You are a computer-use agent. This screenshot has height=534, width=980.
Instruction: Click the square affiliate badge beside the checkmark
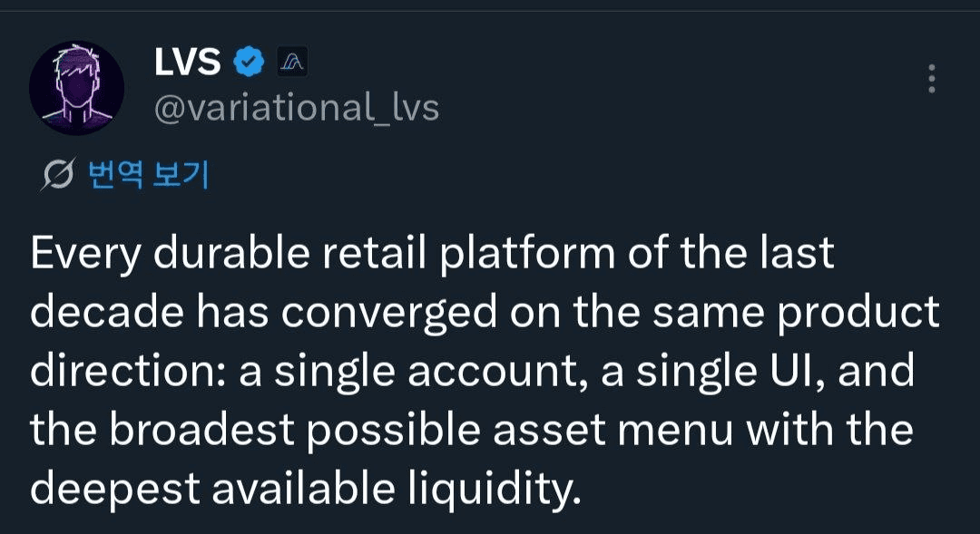(x=290, y=62)
